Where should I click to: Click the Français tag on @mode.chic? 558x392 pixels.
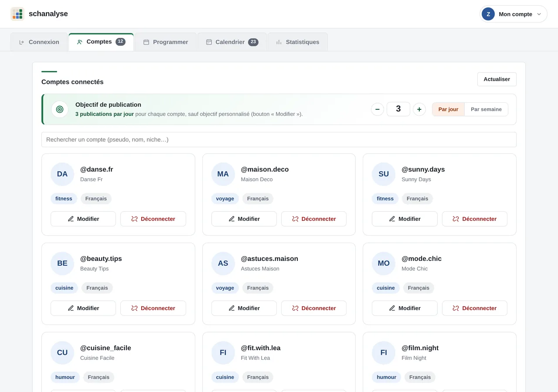(x=418, y=288)
